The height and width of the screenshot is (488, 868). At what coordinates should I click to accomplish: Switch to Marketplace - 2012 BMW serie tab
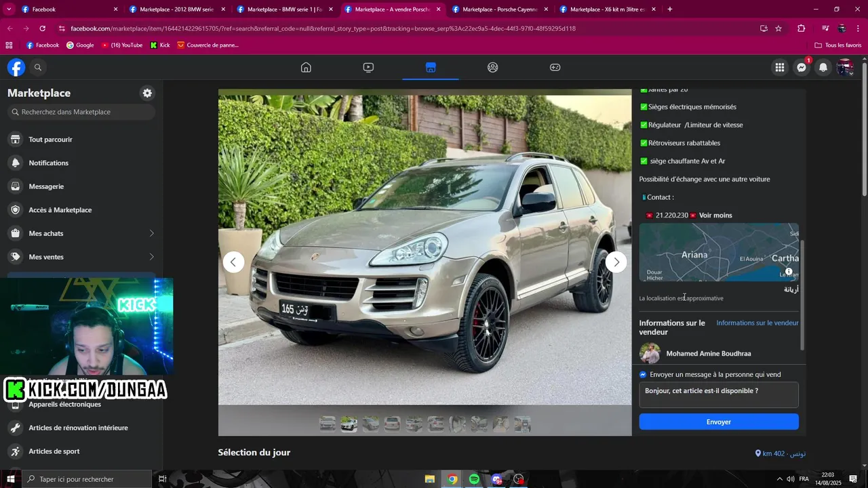[x=176, y=9]
